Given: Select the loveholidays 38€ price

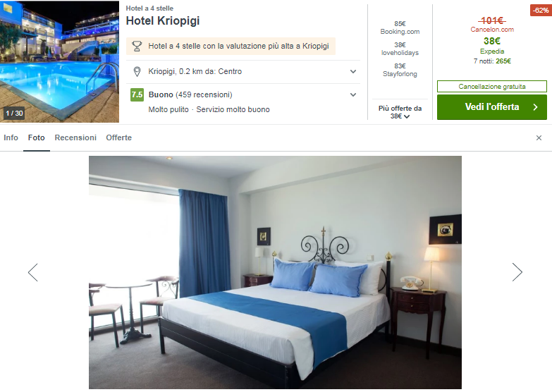Looking at the screenshot, I should (x=400, y=49).
